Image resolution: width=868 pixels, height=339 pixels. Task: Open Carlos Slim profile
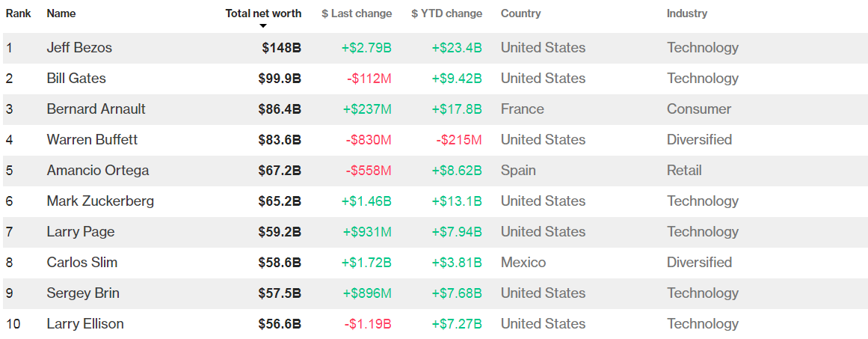81,263
